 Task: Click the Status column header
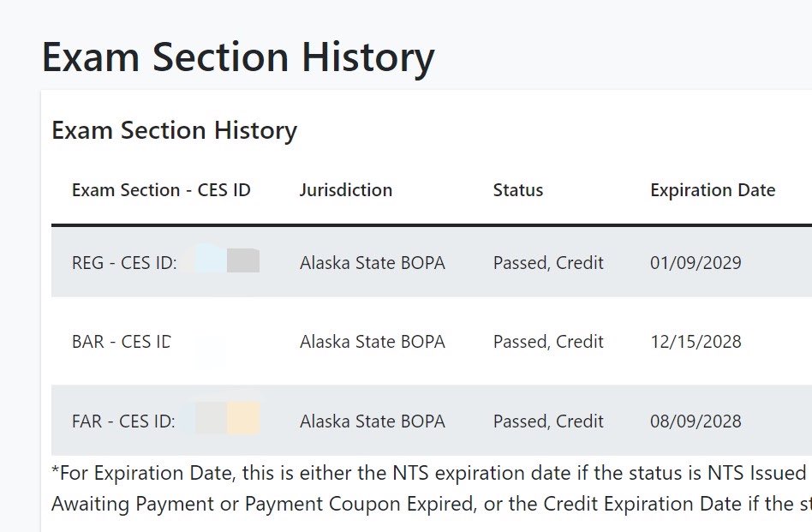coord(518,190)
